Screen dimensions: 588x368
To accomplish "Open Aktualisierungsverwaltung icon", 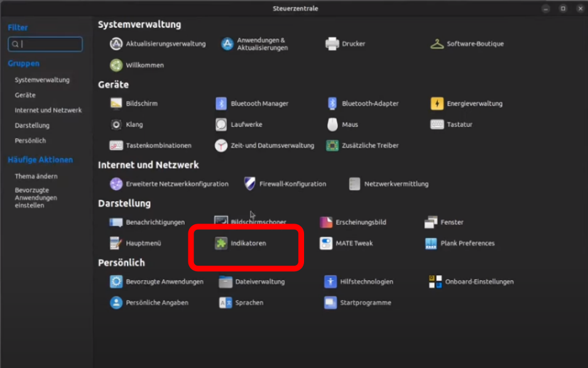I will pos(116,44).
